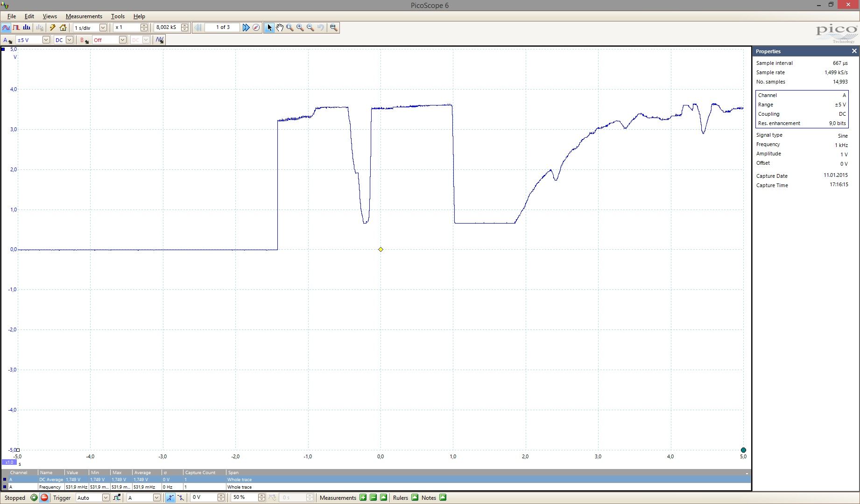Select the rising edge trigger toggle
Screen dimensions: 860x504
tap(170, 497)
